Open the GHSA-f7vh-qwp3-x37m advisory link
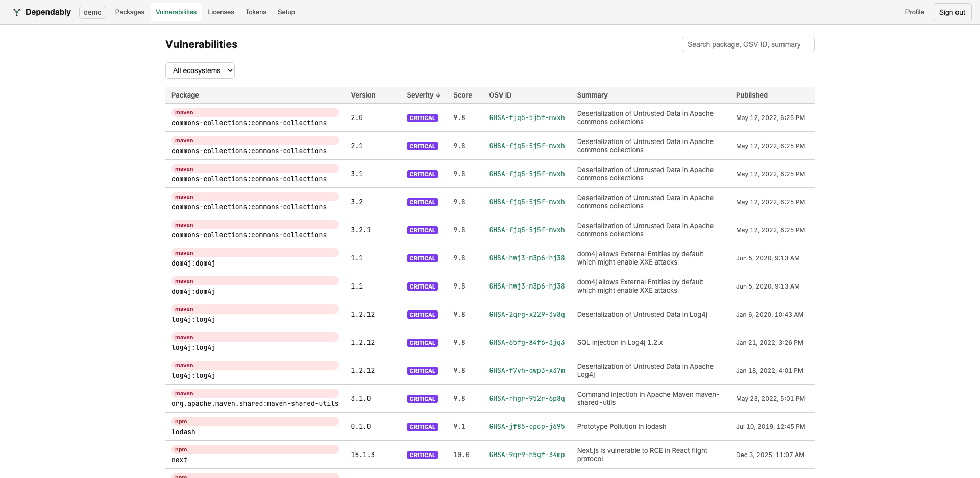Screen dimensions: 980x478 tap(527, 371)
